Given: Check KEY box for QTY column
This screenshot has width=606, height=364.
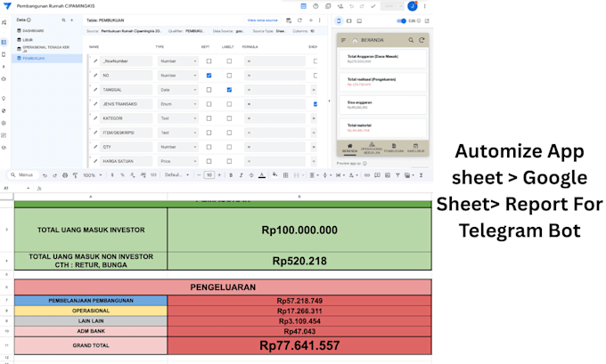Looking at the screenshot, I should [209, 147].
